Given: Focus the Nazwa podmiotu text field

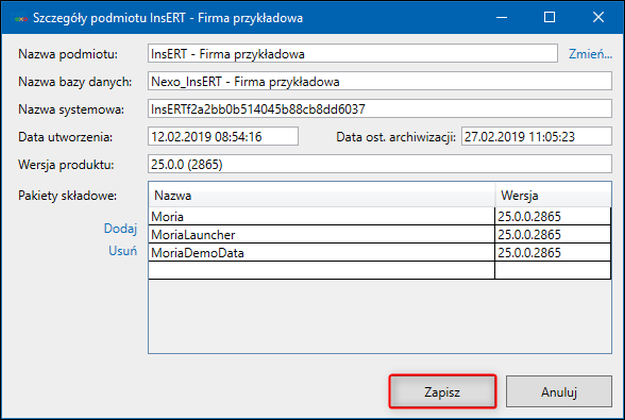Looking at the screenshot, I should [351, 53].
